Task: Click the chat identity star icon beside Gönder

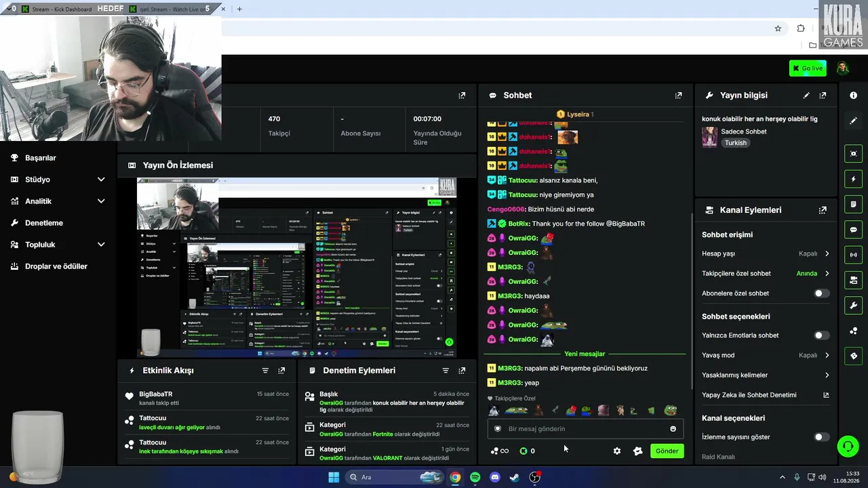Action: point(637,451)
